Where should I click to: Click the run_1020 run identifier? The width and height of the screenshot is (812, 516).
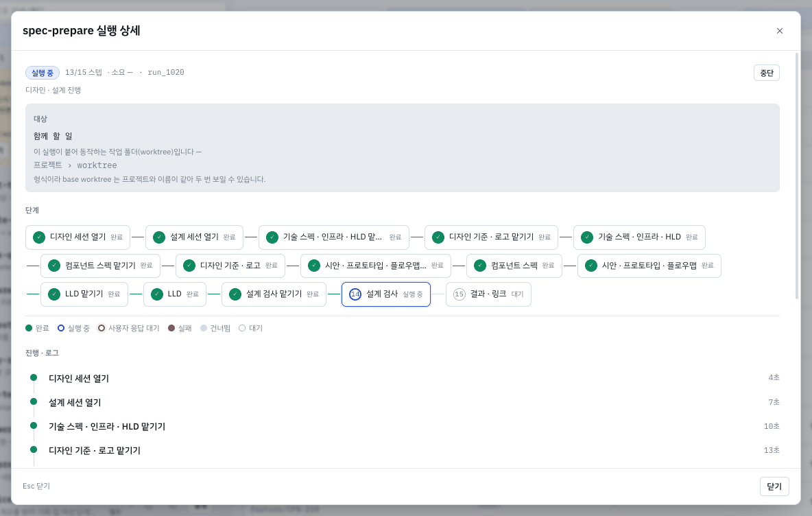coord(166,73)
